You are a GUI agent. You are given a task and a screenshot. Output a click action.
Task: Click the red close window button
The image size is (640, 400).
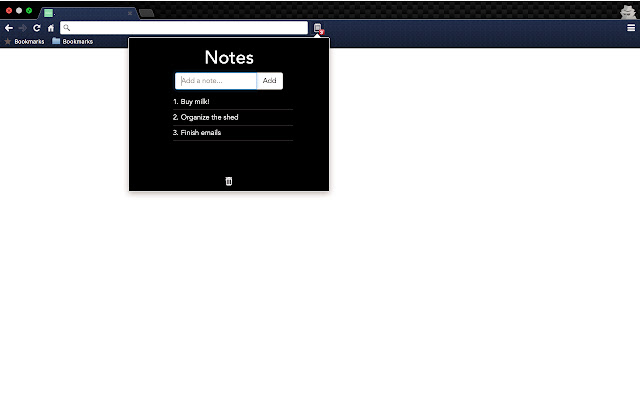[9, 11]
